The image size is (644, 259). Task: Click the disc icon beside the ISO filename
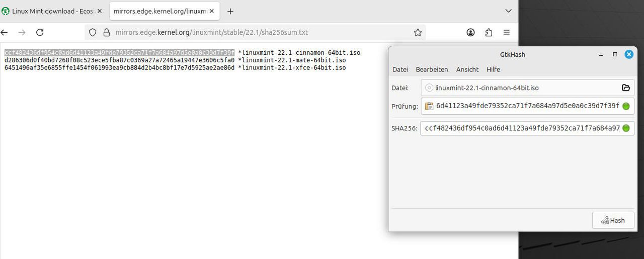tap(429, 88)
